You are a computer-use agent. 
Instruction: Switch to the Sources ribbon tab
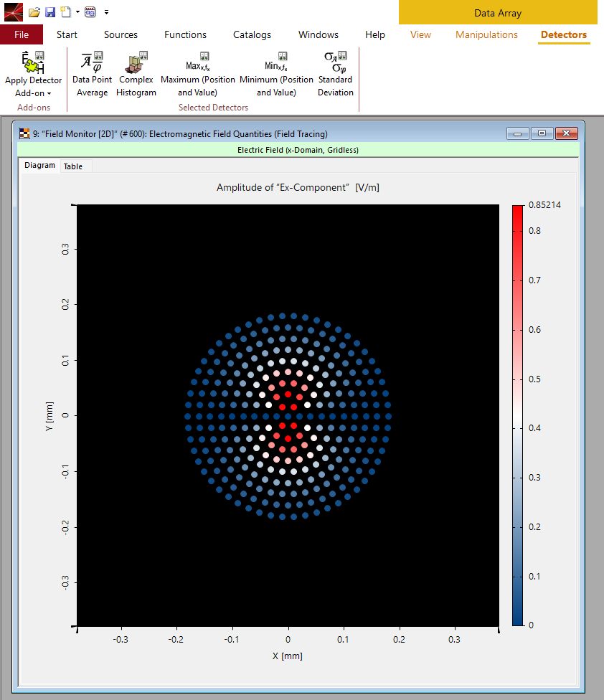[x=121, y=34]
